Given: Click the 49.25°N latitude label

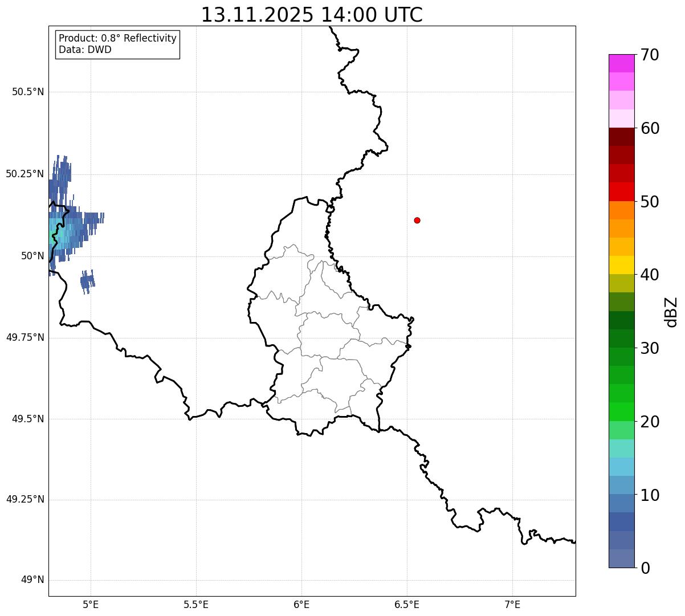Looking at the screenshot, I should tap(25, 499).
